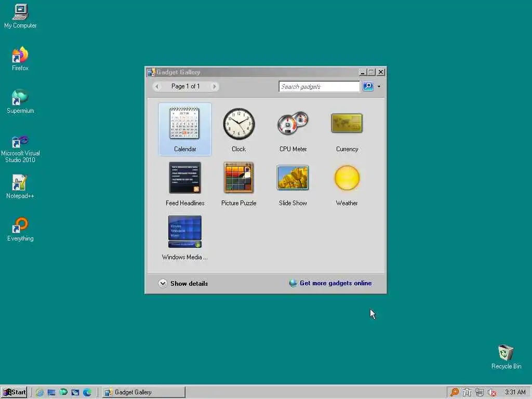
Task: Click the Gadget Gallery title bar icon
Action: tap(151, 72)
